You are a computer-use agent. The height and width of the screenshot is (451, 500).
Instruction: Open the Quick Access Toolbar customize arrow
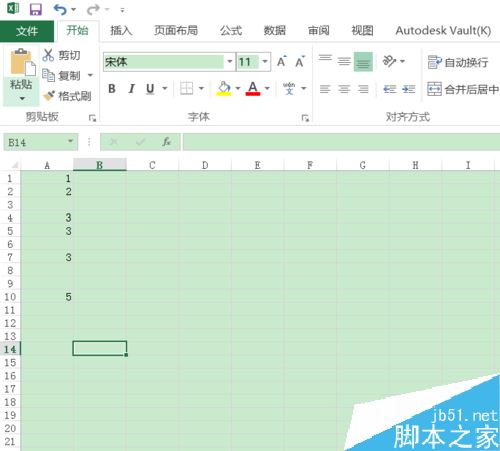click(122, 10)
